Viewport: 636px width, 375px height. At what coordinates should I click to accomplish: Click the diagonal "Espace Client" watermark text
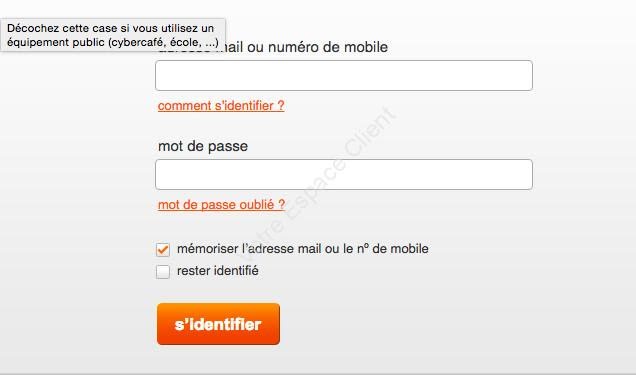(x=343, y=164)
